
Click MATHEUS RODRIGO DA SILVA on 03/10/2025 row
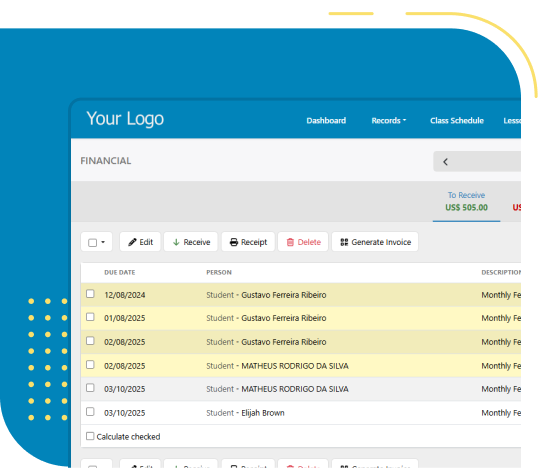pyautogui.click(x=295, y=389)
